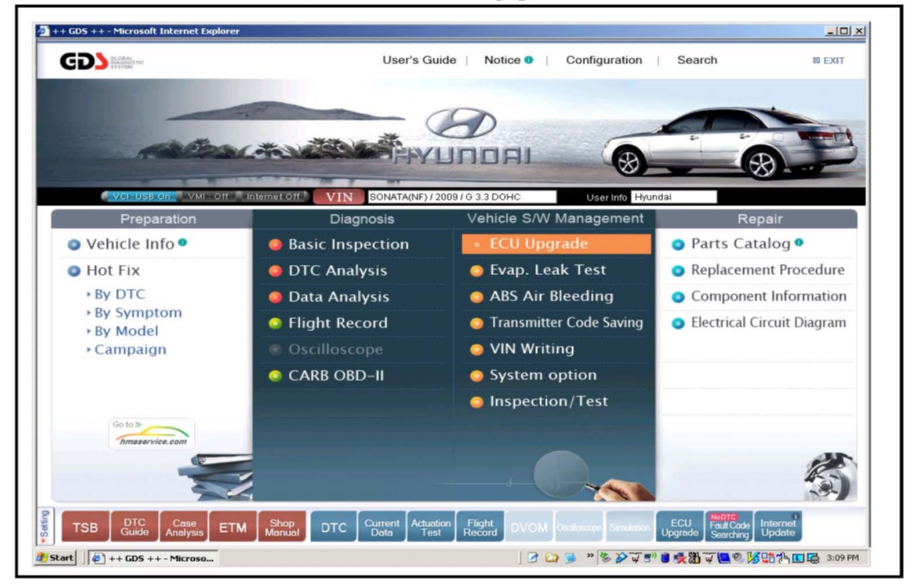Click the User Info input field
This screenshot has height=588, width=912.
click(674, 197)
